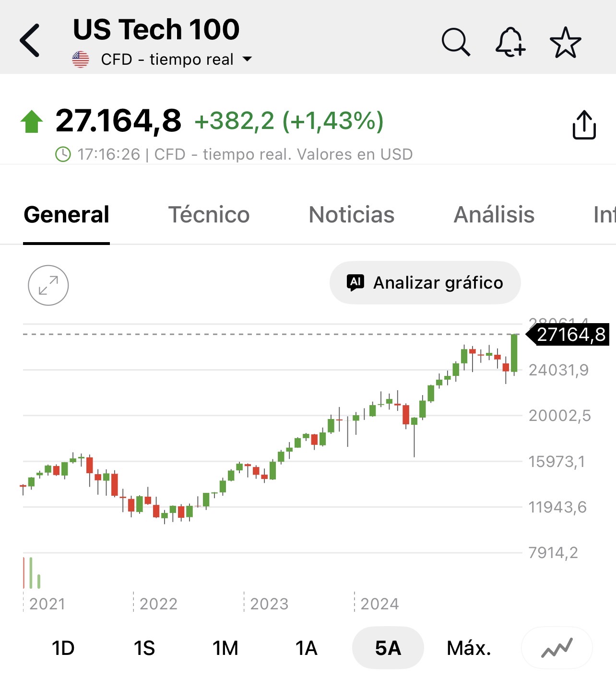Open the search magnifier icon

(455, 42)
